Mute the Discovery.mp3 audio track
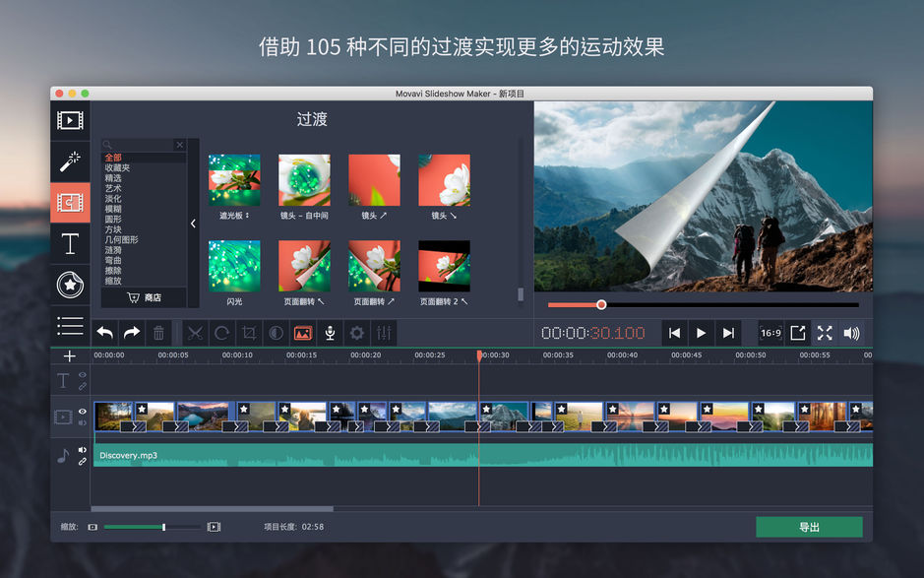This screenshot has height=578, width=924. click(x=82, y=448)
